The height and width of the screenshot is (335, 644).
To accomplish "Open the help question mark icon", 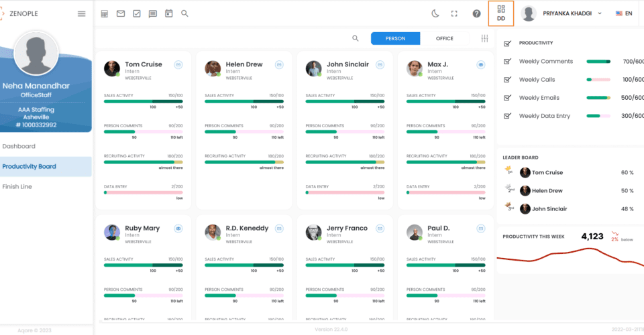I will [x=476, y=13].
